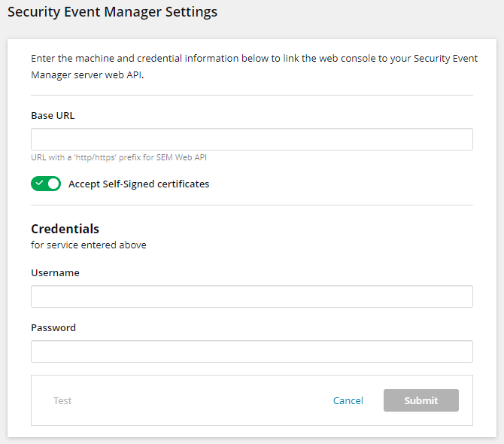Screen dimensions: 504x444
Task: Submit the Security Event Manager settings
Action: coord(421,400)
